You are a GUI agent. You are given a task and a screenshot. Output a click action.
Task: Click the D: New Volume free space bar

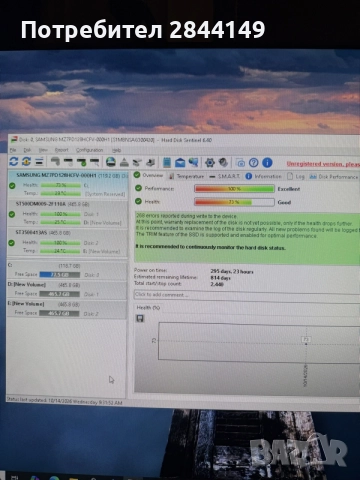(60, 294)
